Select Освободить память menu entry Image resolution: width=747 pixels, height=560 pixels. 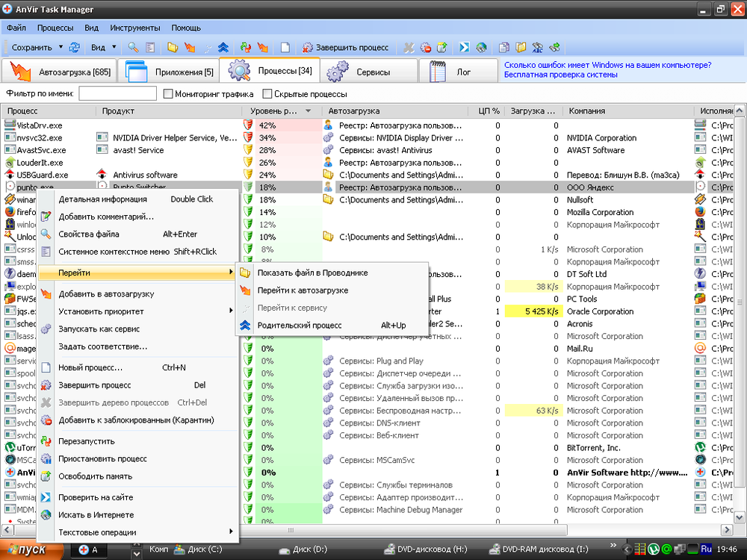point(137,476)
